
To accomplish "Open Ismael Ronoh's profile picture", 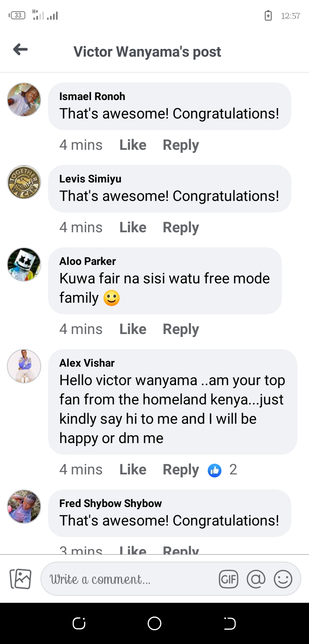I will tap(24, 100).
